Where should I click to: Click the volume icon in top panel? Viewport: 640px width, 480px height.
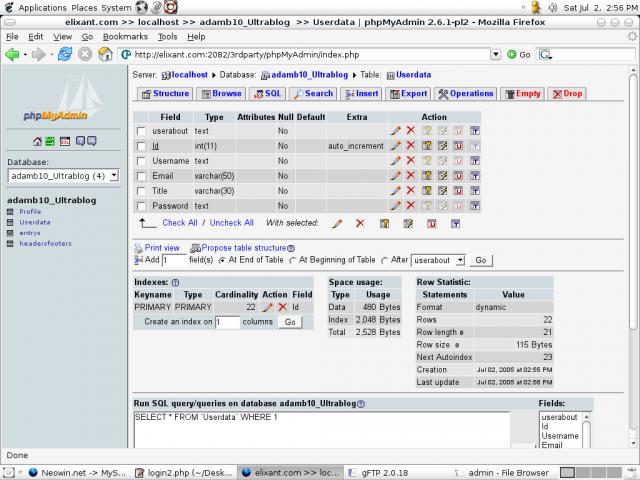[553, 7]
